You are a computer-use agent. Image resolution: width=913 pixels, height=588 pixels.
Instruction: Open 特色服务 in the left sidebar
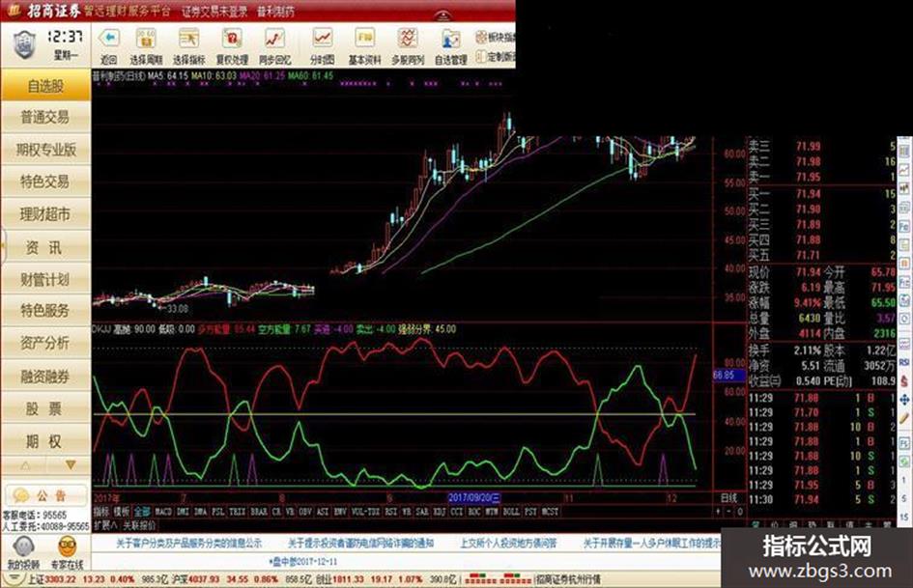point(45,310)
